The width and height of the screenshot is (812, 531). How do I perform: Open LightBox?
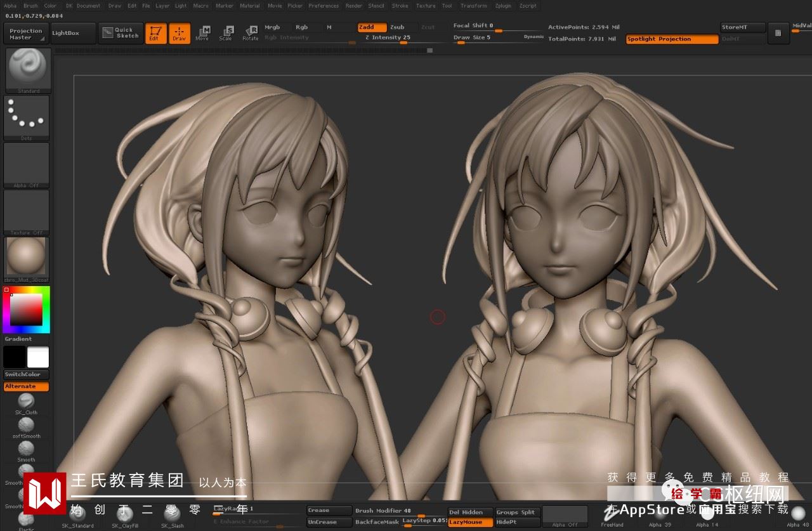pos(74,33)
